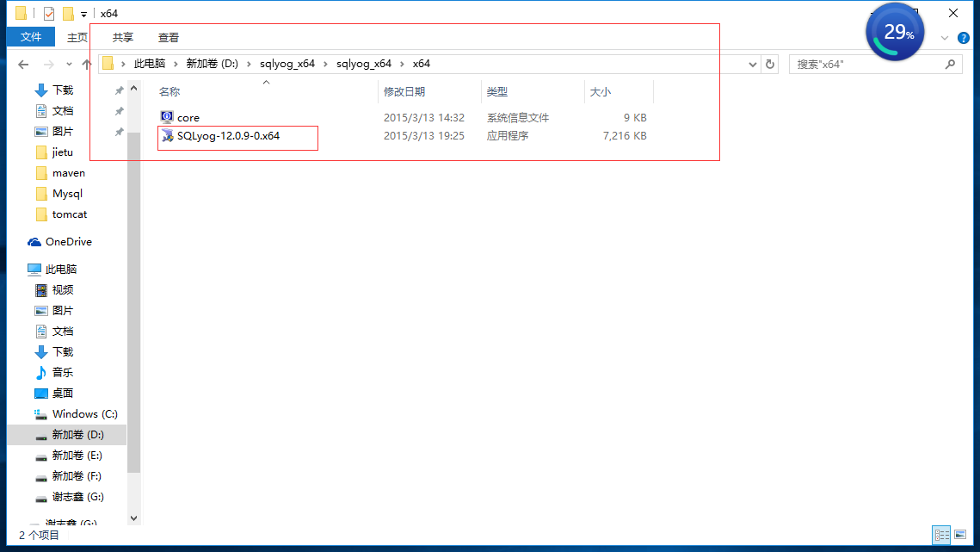The width and height of the screenshot is (980, 552).
Task: Unpin 图片 via its pin icon
Action: point(119,132)
